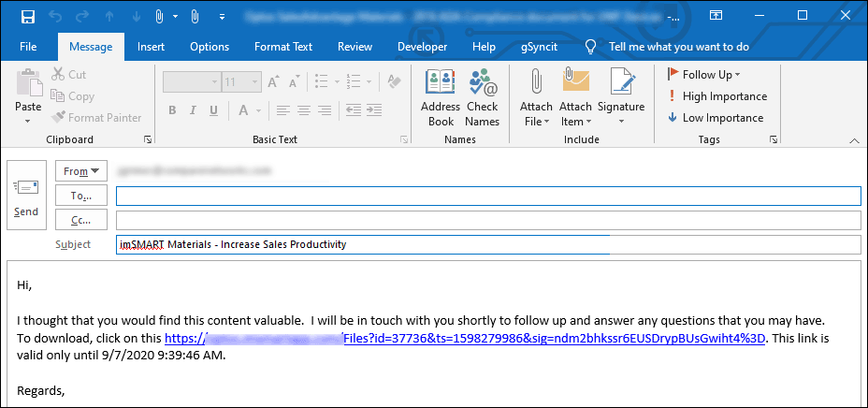
Task: Click the Cc... button
Action: pyautogui.click(x=81, y=220)
